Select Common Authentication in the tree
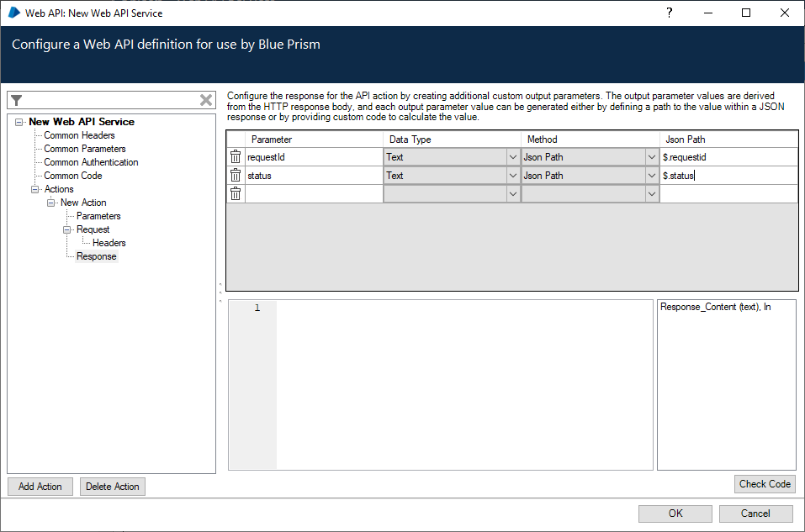 tap(91, 162)
